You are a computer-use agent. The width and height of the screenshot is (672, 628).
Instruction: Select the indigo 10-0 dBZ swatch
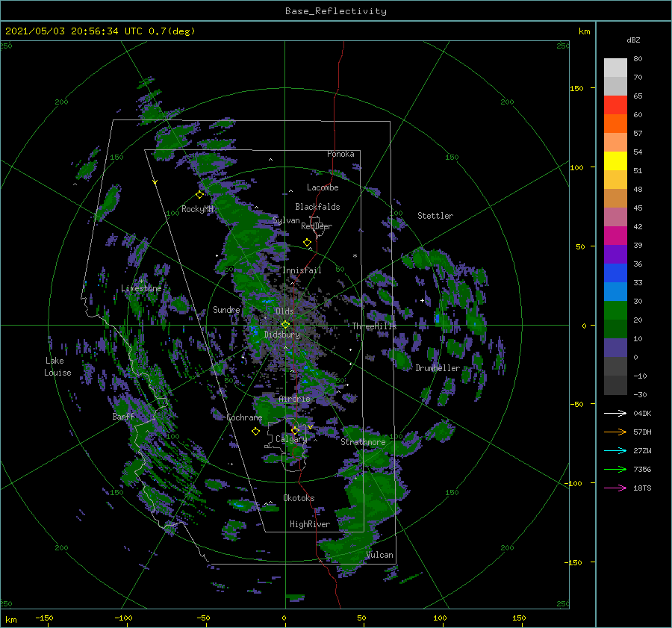click(615, 348)
